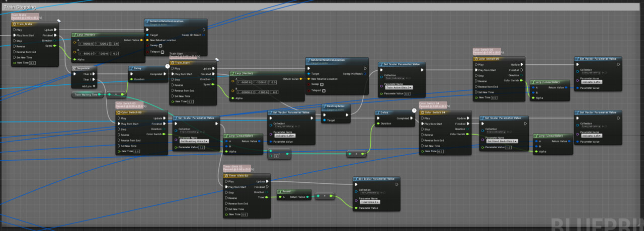Open Collection dropdown on Train Active Gleis 2 node

tap(395, 78)
